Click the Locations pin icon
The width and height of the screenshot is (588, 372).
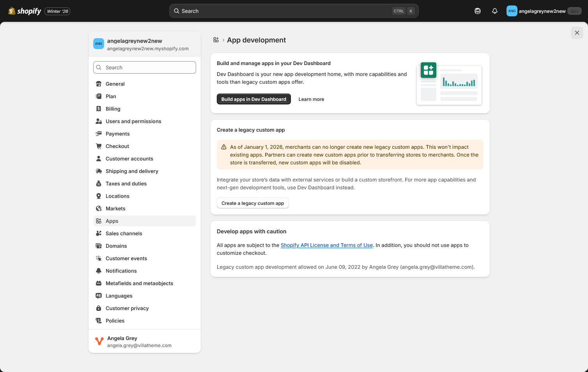pos(99,196)
